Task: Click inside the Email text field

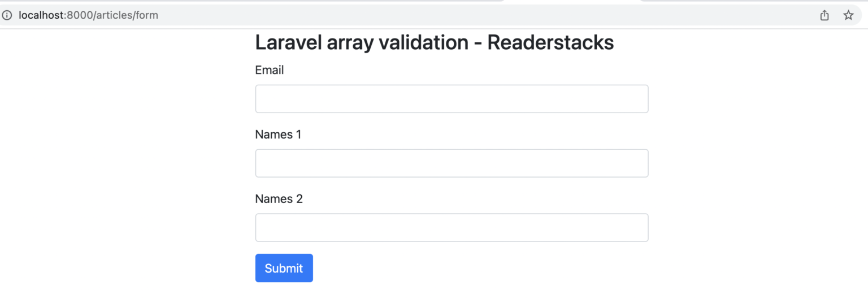Action: (452, 99)
